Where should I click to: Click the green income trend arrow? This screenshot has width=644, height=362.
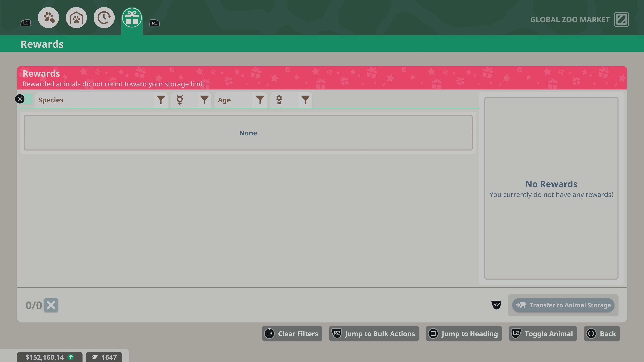pyautogui.click(x=71, y=357)
